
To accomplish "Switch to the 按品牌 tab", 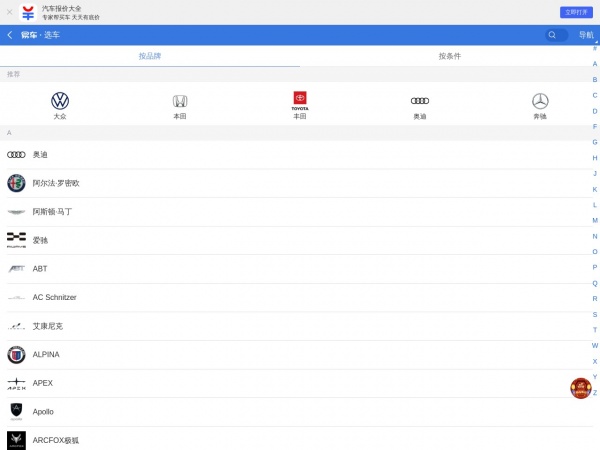I will (x=150, y=56).
